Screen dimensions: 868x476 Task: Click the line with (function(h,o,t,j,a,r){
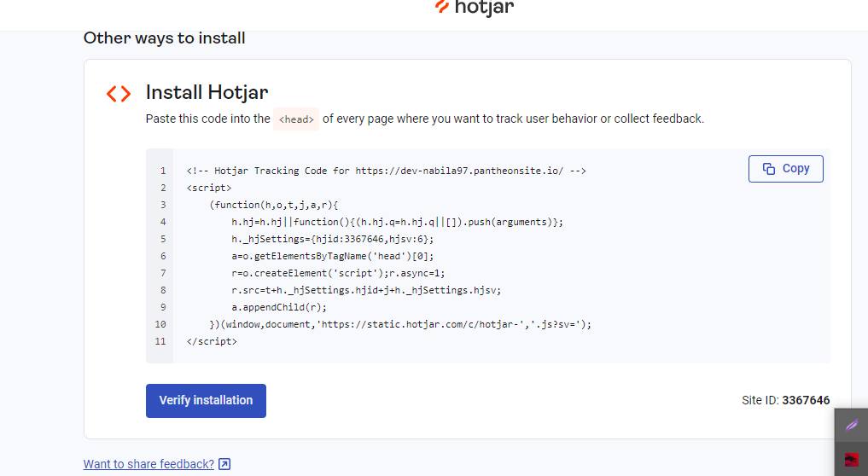[273, 205]
